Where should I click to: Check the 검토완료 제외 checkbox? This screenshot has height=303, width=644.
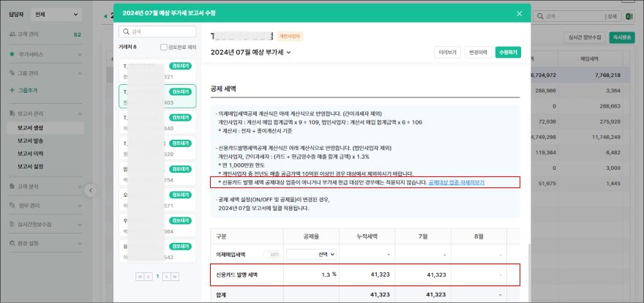click(164, 47)
